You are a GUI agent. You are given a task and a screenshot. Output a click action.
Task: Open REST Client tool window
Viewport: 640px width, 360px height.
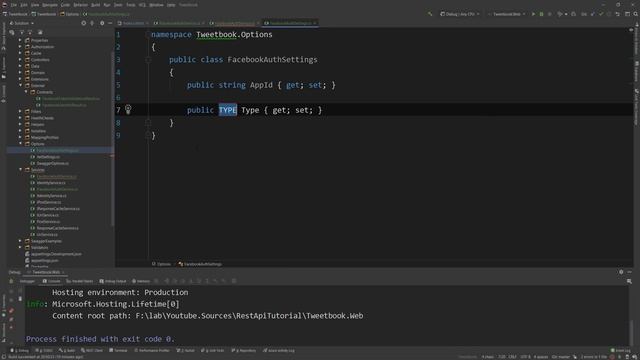pos(92,351)
